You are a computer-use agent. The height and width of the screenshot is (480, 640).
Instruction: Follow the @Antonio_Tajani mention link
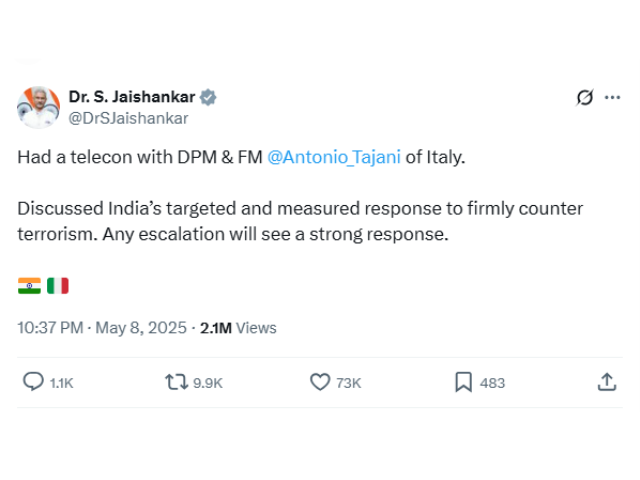(333, 157)
